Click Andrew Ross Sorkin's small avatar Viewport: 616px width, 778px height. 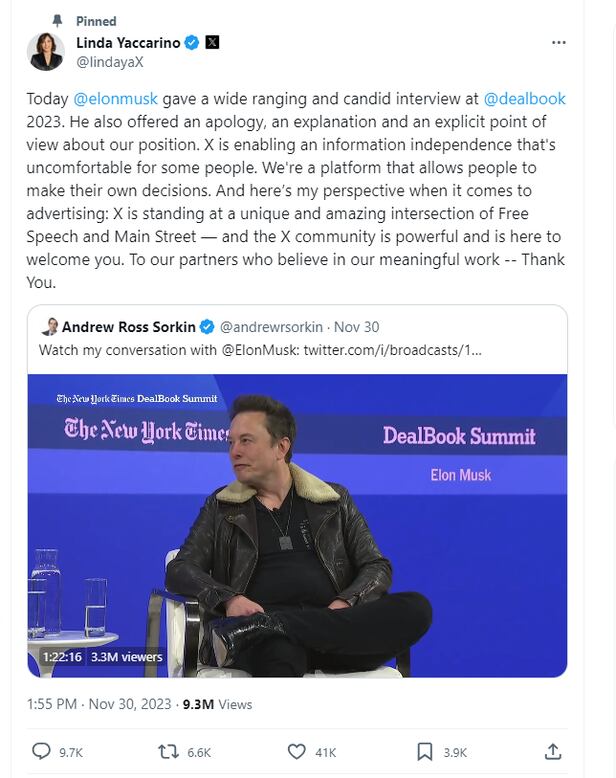[49, 327]
